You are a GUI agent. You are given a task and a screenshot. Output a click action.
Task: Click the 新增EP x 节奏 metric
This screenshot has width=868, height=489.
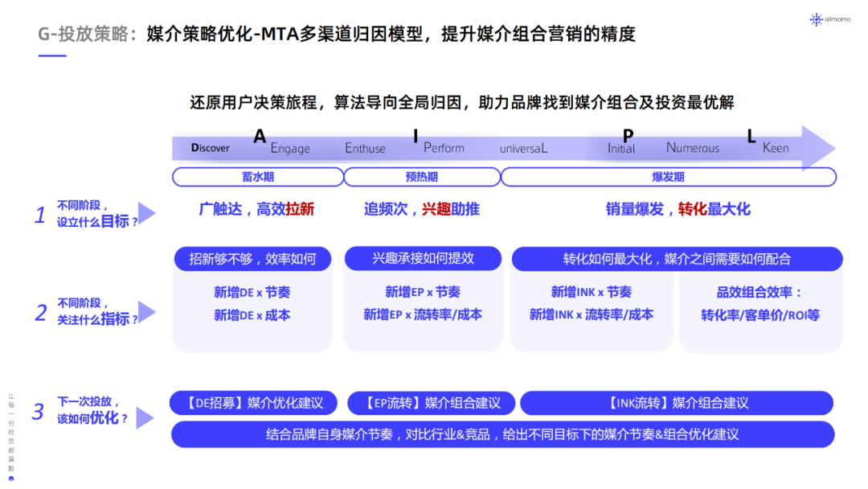(423, 292)
